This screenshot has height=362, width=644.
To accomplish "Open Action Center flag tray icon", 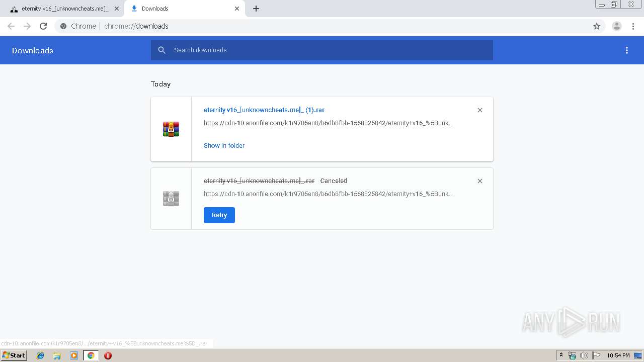I will tap(596, 355).
